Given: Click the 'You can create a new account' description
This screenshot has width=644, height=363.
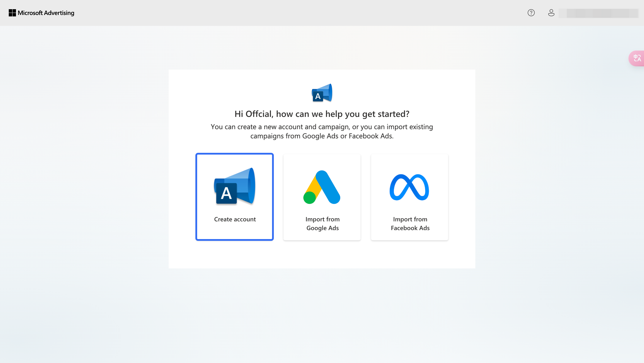Looking at the screenshot, I should point(322,131).
